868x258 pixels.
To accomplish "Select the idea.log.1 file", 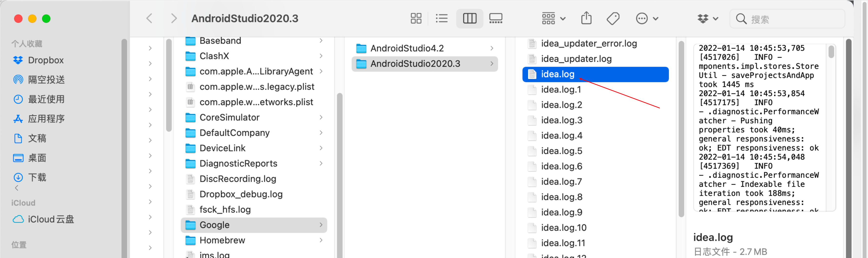I will coord(595,89).
